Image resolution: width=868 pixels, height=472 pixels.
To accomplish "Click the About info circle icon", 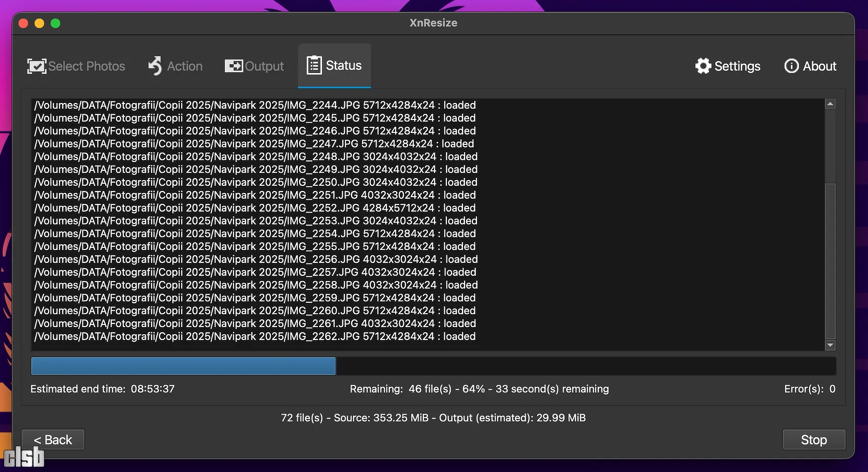I will [x=791, y=66].
